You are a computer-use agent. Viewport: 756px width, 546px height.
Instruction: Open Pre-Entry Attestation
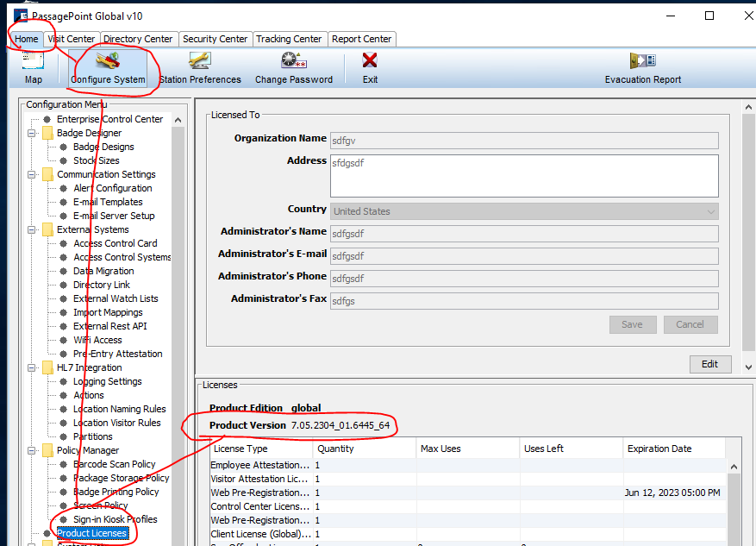click(117, 354)
